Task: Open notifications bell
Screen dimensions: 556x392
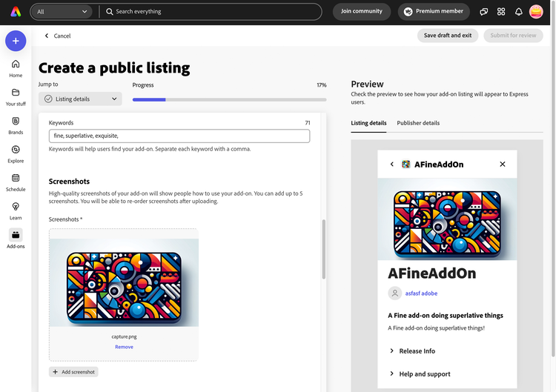Action: pyautogui.click(x=518, y=12)
